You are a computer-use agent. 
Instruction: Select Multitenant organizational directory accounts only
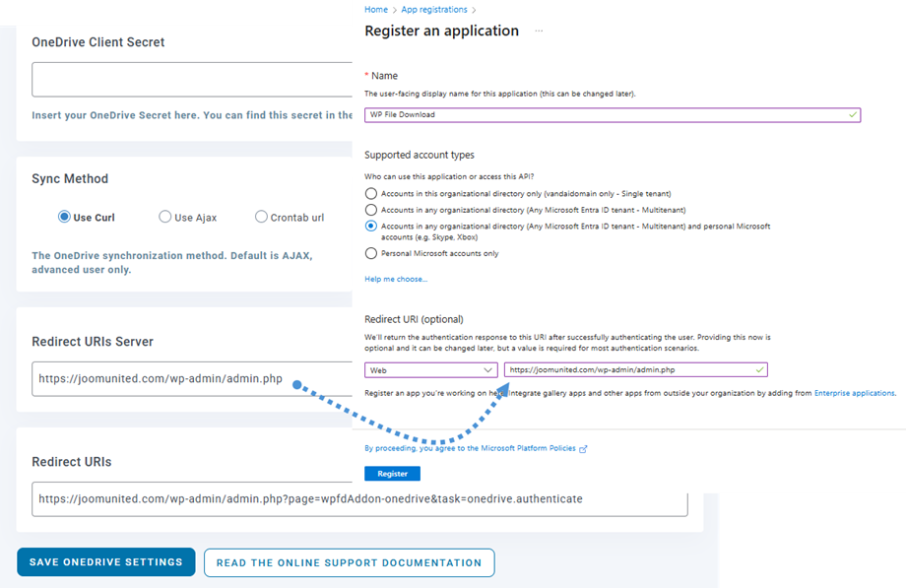pos(370,210)
